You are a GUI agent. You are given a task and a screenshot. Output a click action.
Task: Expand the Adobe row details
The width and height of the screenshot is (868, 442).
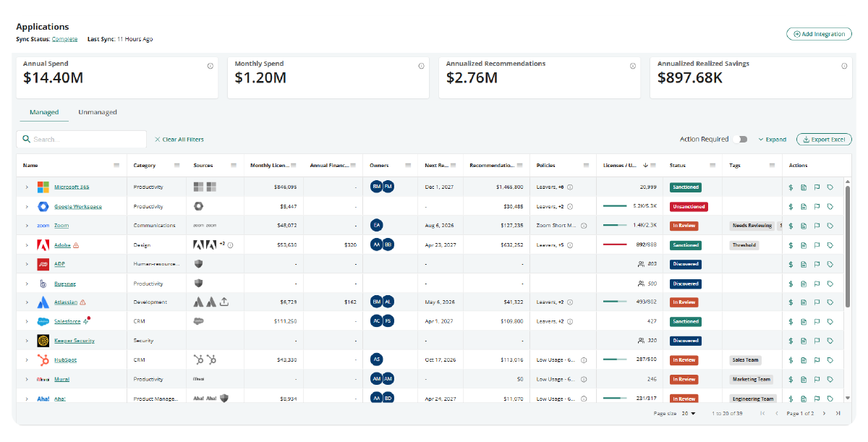[x=27, y=245]
